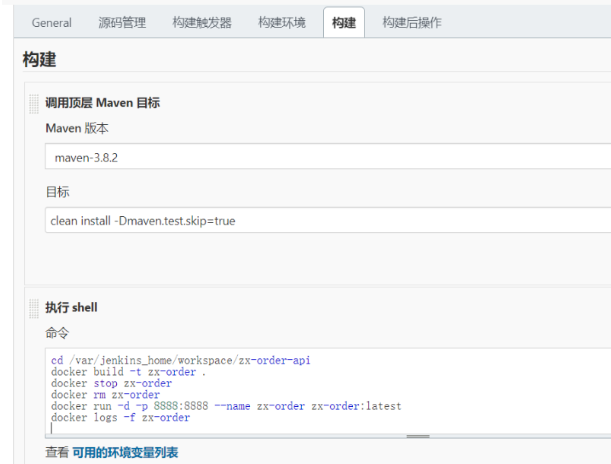Open the 源码管理 tab
This screenshot has width=611, height=464.
coord(122,23)
